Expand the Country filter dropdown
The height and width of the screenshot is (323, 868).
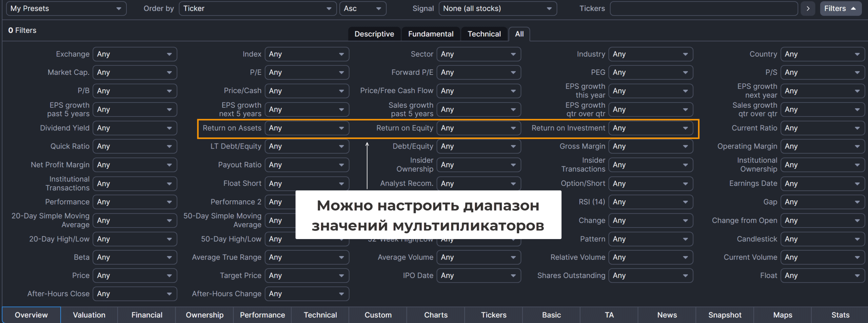click(x=822, y=54)
